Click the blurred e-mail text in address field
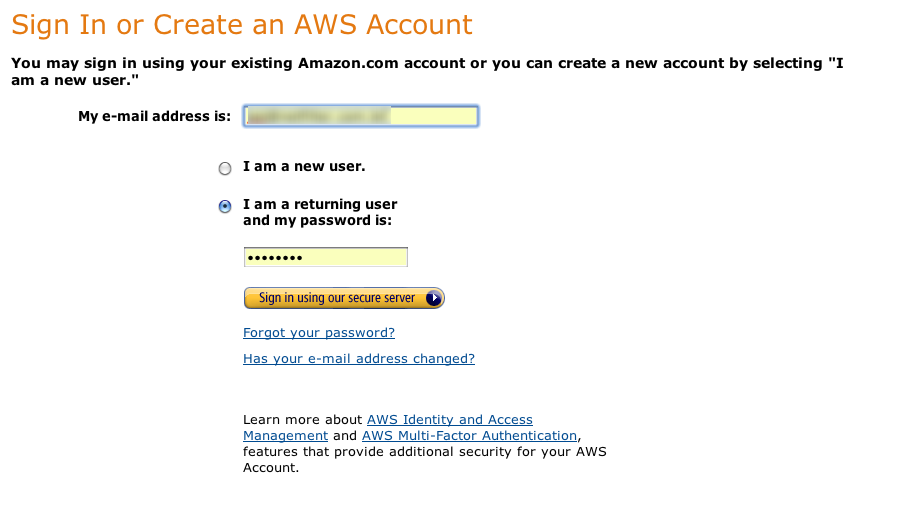 (x=317, y=116)
